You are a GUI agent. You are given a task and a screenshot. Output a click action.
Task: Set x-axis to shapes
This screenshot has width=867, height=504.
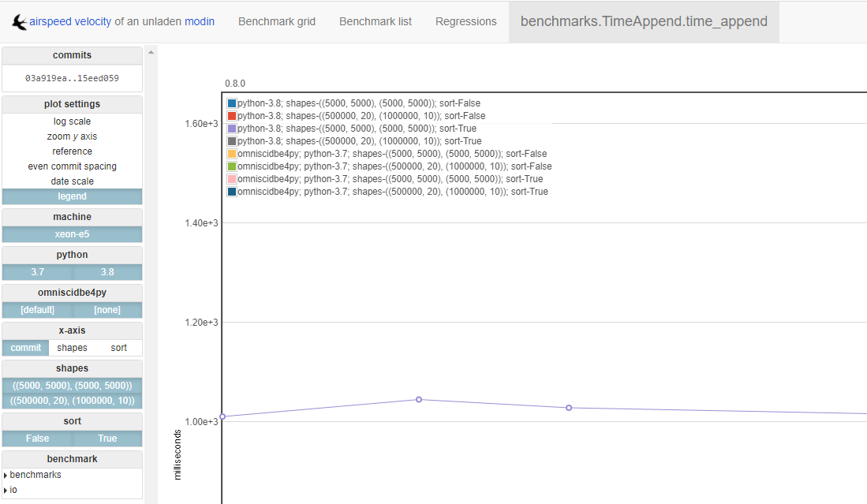pyautogui.click(x=72, y=347)
